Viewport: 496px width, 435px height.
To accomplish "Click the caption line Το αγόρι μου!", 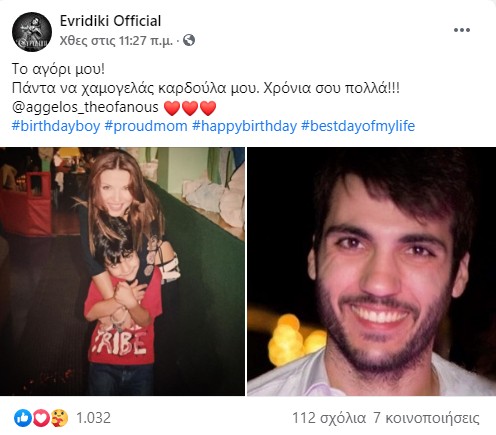I will [x=58, y=69].
